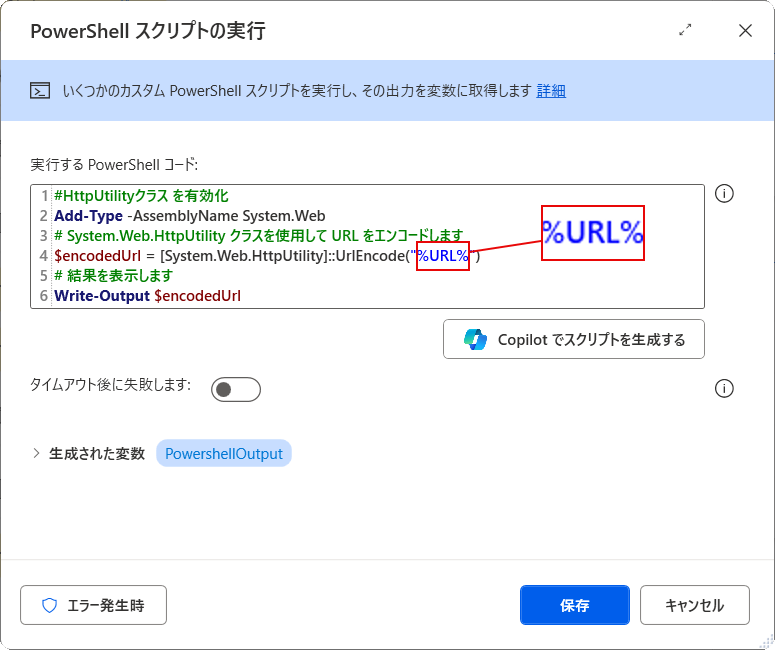The height and width of the screenshot is (650, 775).
Task: Generate script with Copilot button
Action: click(x=573, y=339)
